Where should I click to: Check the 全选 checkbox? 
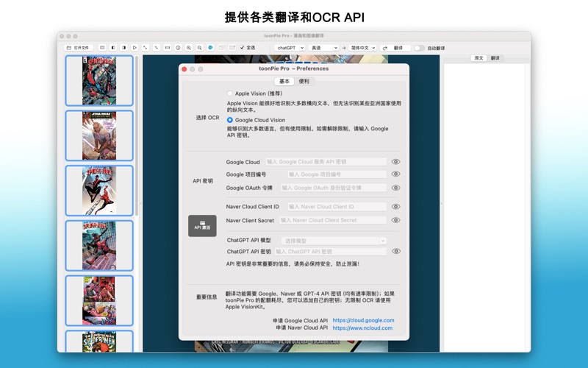click(243, 48)
